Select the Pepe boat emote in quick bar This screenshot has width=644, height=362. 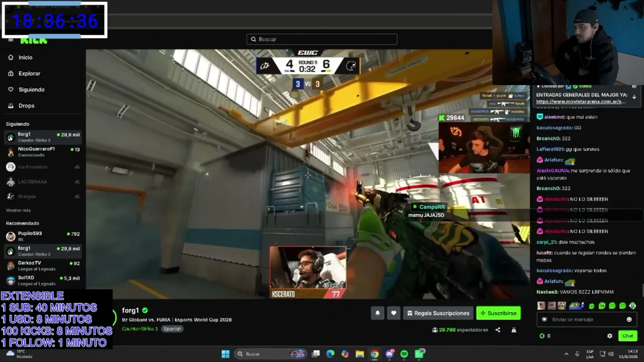(x=576, y=306)
